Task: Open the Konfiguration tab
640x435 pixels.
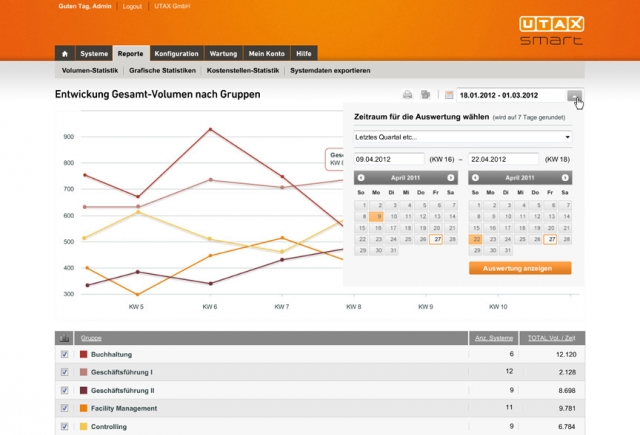Action: (x=176, y=53)
